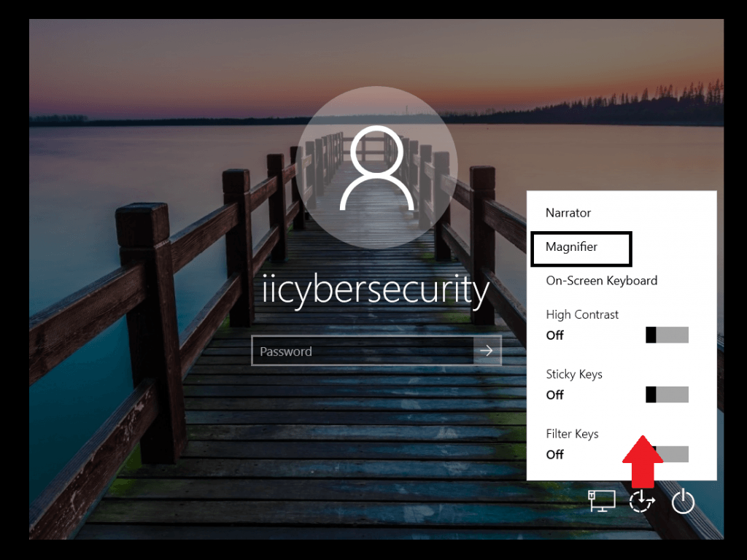Viewport: 747px width, 560px height.
Task: Click the Filter Keys label
Action: point(572,434)
